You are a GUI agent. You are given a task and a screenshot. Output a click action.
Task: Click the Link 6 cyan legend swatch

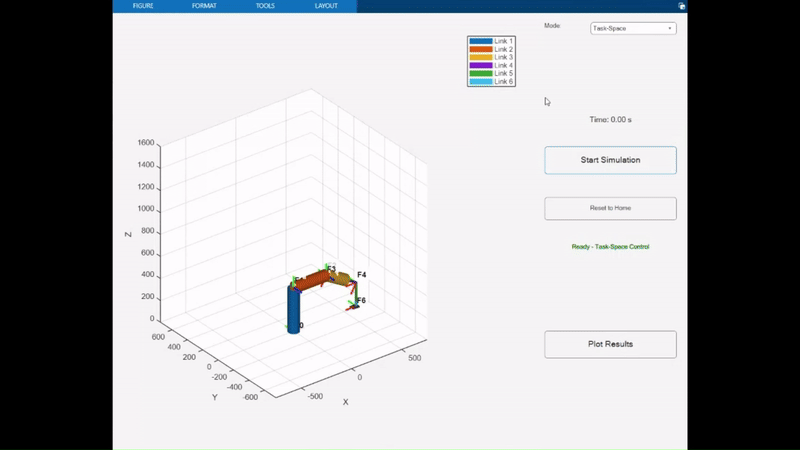(481, 82)
